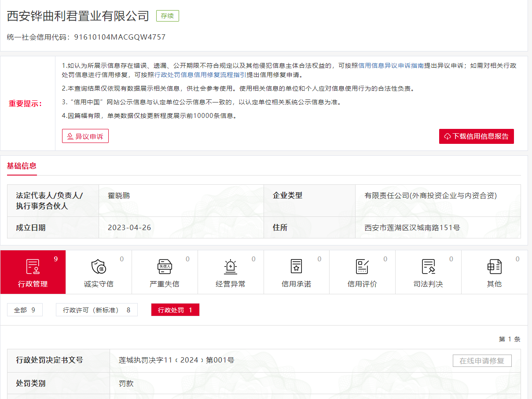Open the 其他 category icon
Viewport: 532px width, 399px height.
click(x=494, y=267)
